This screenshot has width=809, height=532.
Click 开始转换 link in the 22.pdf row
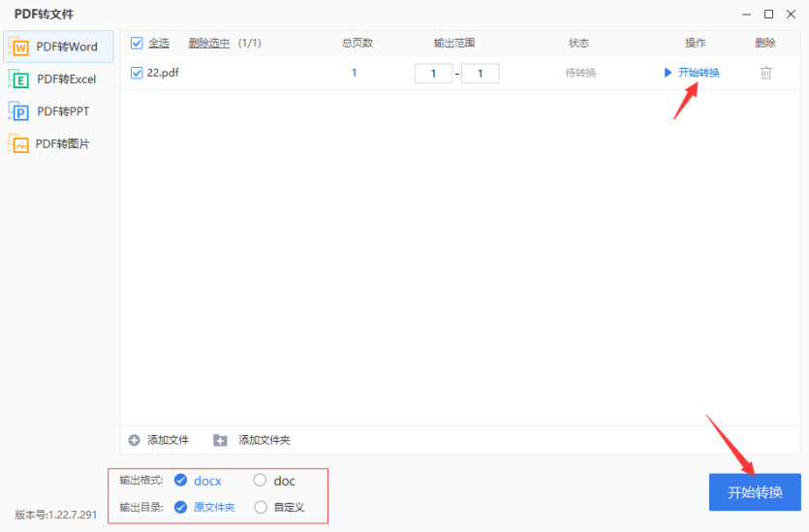699,73
